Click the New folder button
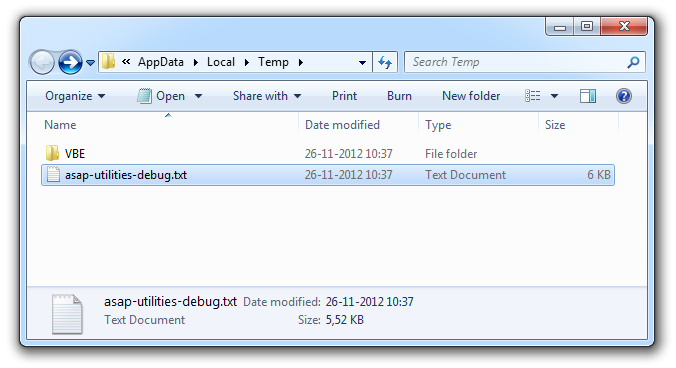The image size is (676, 368). coord(471,96)
